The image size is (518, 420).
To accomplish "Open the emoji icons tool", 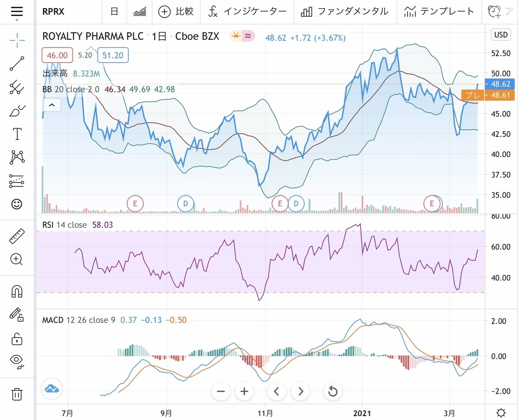I will (17, 204).
